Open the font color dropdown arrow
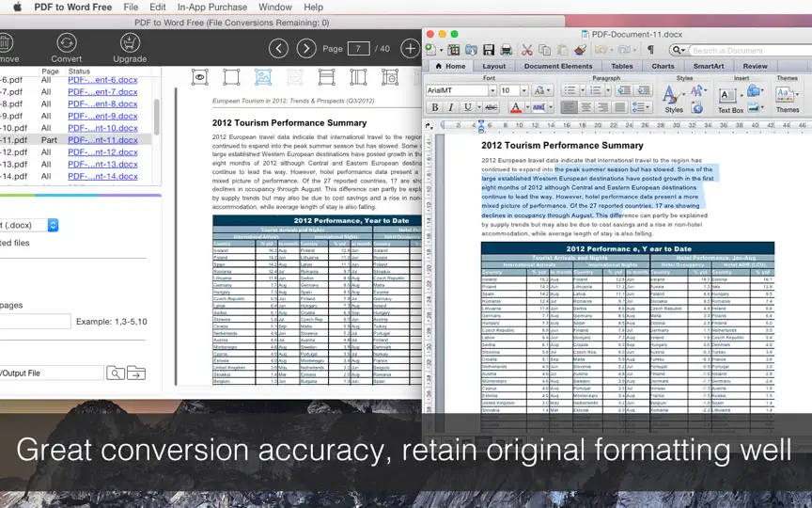The image size is (812, 508). 527,107
